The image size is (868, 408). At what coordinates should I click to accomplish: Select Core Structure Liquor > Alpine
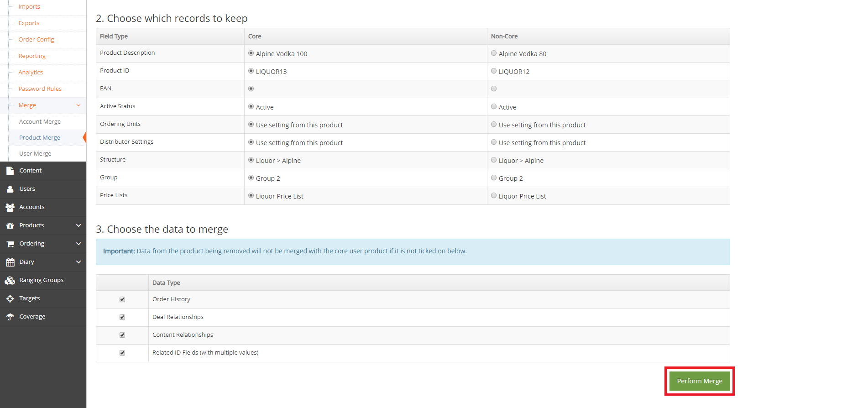(251, 160)
